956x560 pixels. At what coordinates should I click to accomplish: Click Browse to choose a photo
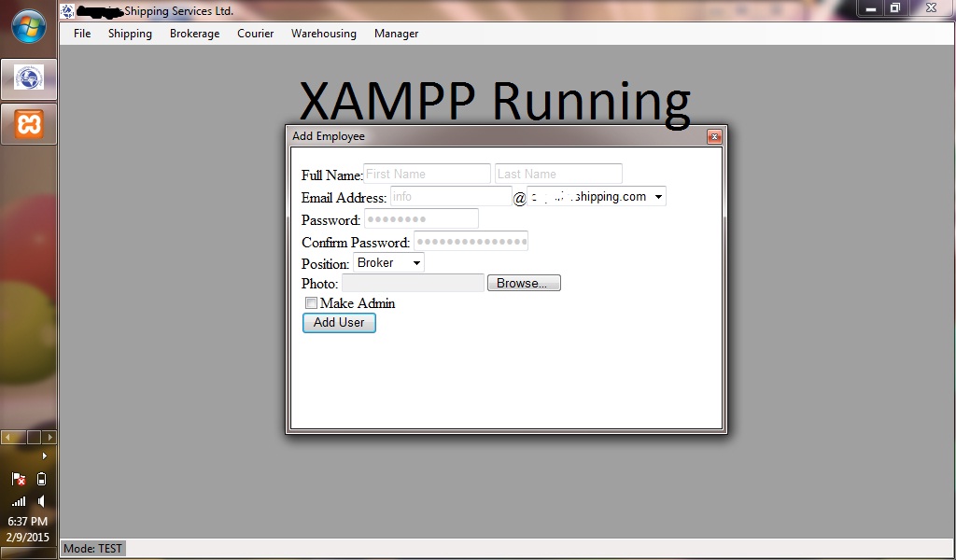[524, 282]
